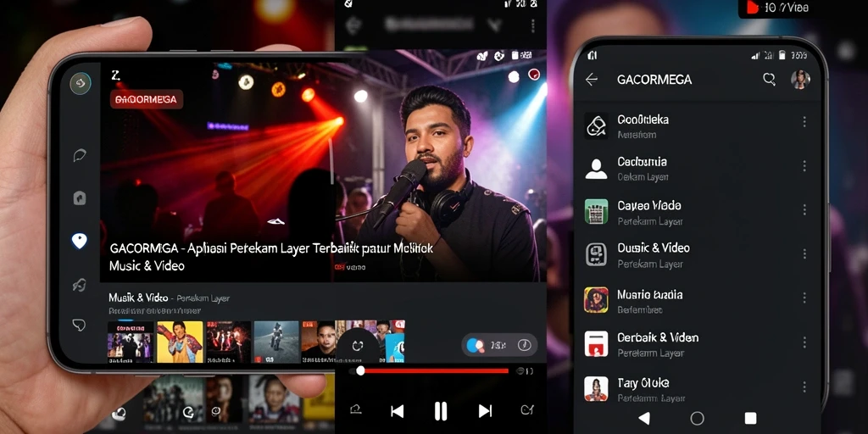
Task: Open the yellow-background thumbnail in the strip
Action: pyautogui.click(x=180, y=342)
